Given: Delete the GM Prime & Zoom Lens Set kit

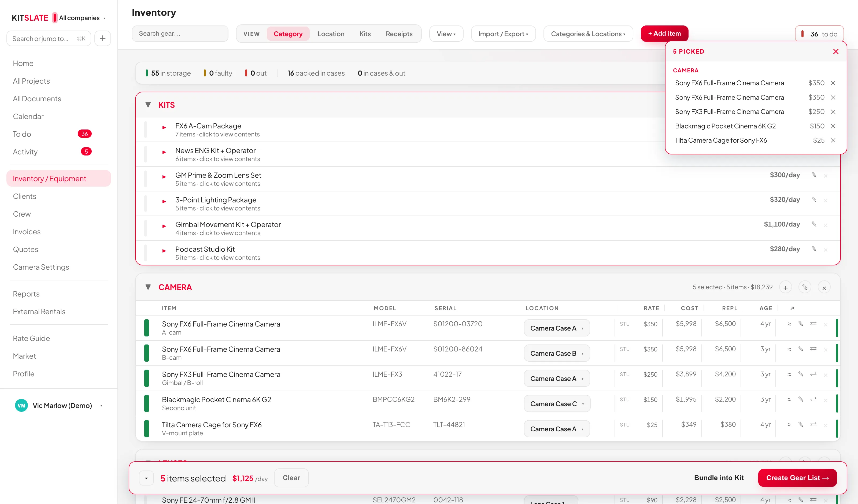Looking at the screenshot, I should [x=826, y=176].
